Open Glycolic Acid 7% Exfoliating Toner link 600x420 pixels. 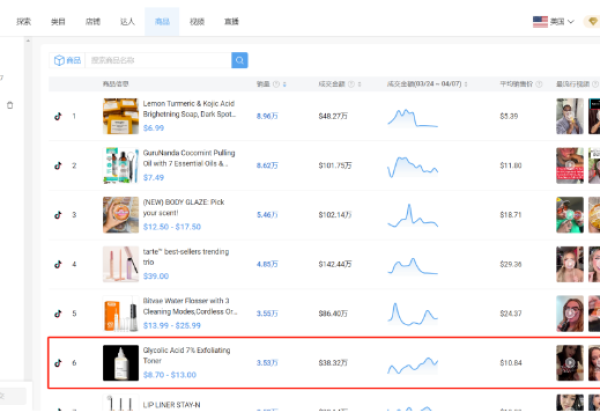186,356
